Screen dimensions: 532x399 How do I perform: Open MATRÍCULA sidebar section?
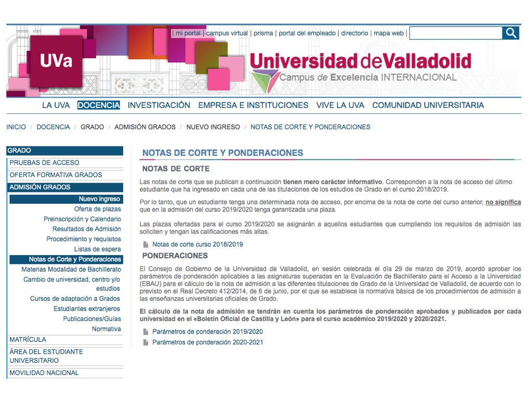tap(28, 340)
